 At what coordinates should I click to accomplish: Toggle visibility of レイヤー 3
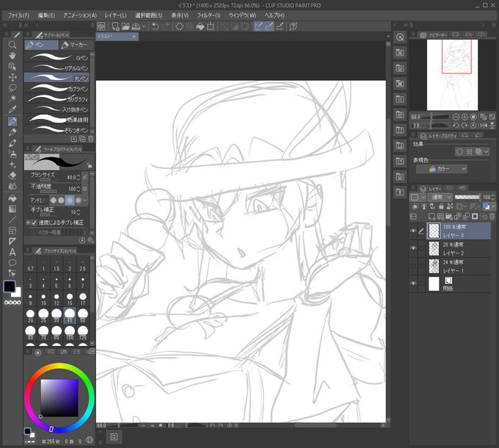click(413, 231)
